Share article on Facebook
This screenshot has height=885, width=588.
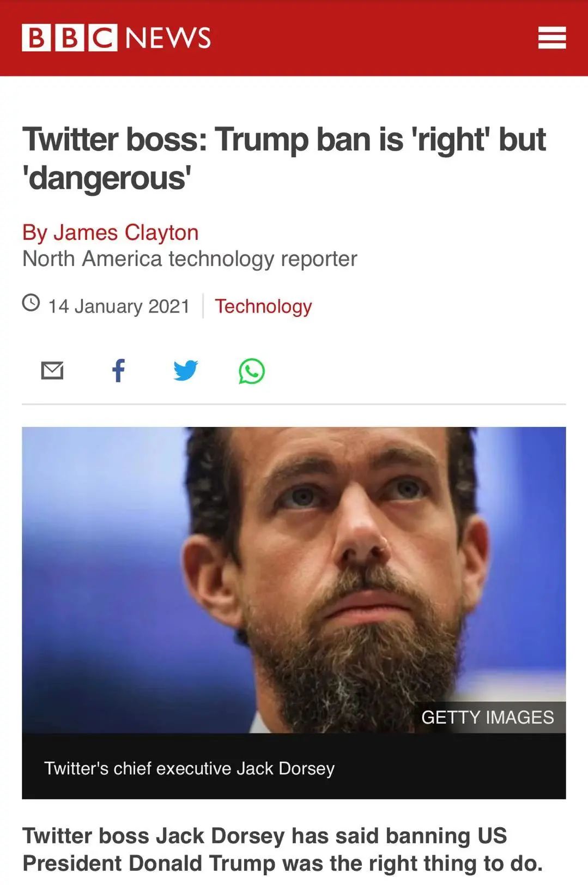pyautogui.click(x=118, y=371)
